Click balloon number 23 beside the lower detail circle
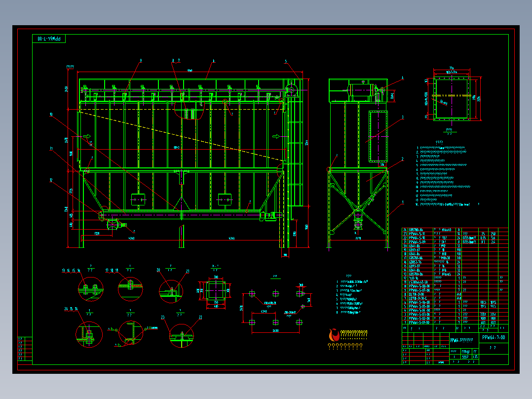 (x=163, y=318)
